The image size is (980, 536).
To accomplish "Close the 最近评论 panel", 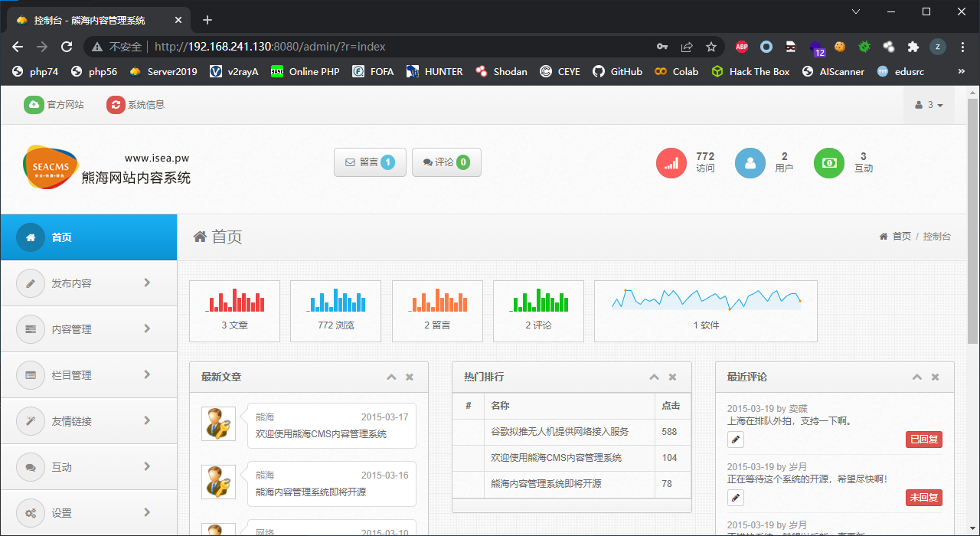I will (935, 377).
